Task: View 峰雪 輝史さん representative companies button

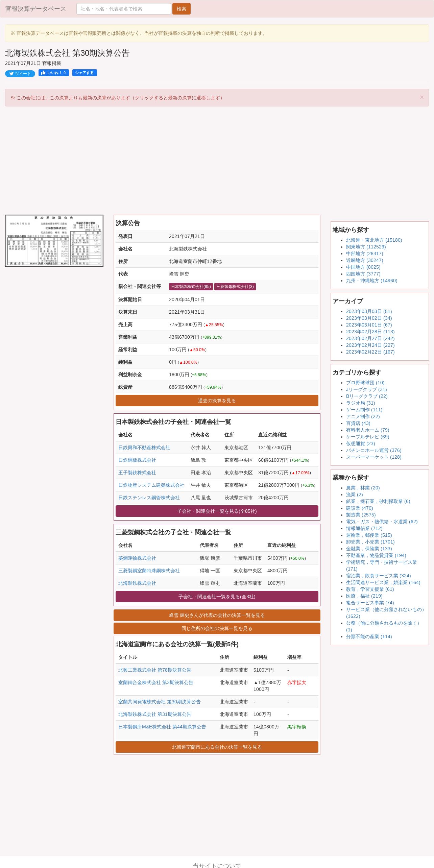Action: pyautogui.click(x=217, y=615)
